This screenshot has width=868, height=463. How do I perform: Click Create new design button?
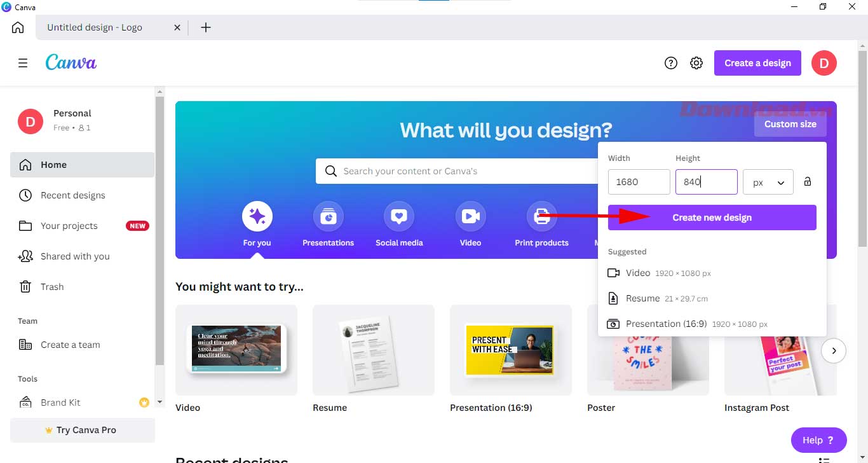pyautogui.click(x=712, y=218)
